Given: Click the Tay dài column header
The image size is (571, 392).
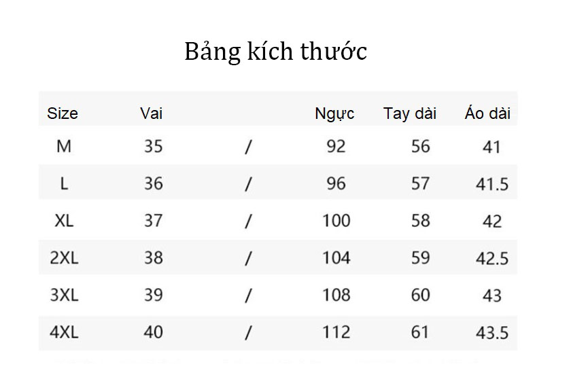Looking at the screenshot, I should [410, 113].
